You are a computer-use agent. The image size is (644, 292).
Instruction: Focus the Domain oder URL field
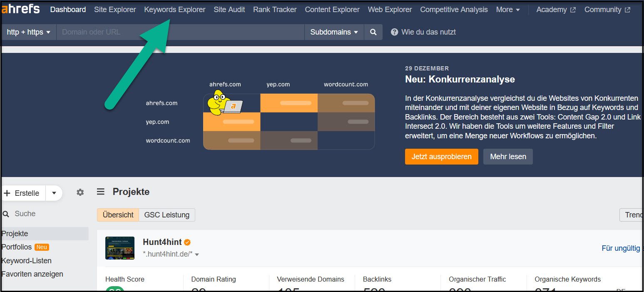point(180,32)
